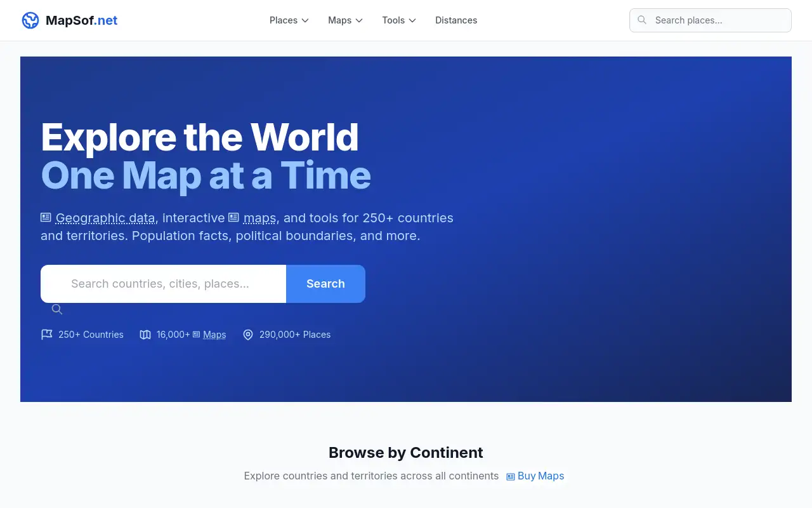Open the Tools dropdown menu
The image size is (812, 508).
click(399, 20)
